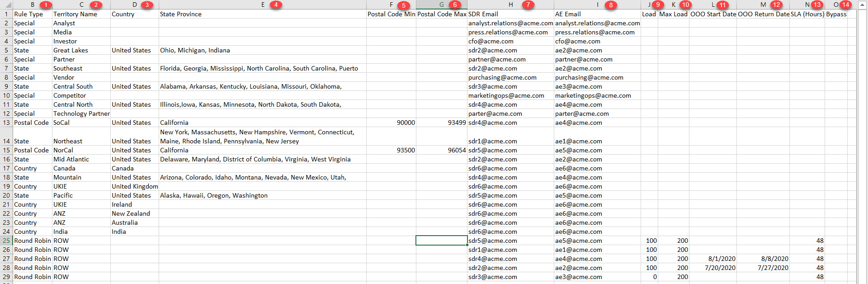Select row 25 header
868x284 pixels.
point(6,241)
